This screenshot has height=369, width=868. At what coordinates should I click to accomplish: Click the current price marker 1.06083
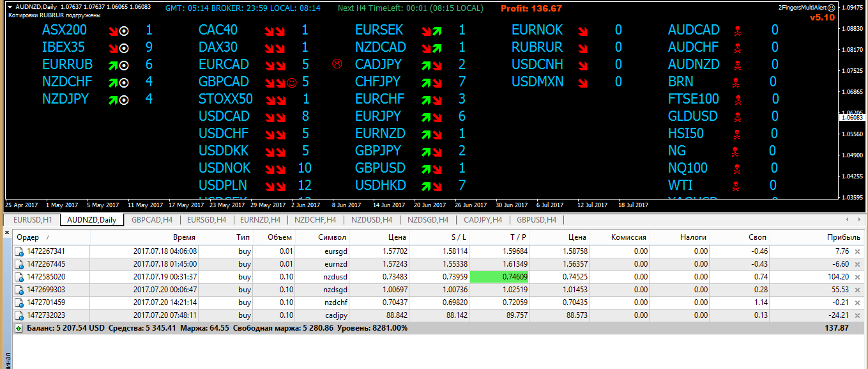pyautogui.click(x=853, y=117)
